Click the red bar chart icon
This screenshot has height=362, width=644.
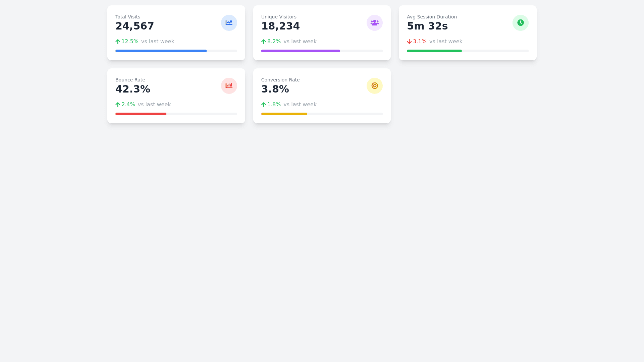pos(229,86)
